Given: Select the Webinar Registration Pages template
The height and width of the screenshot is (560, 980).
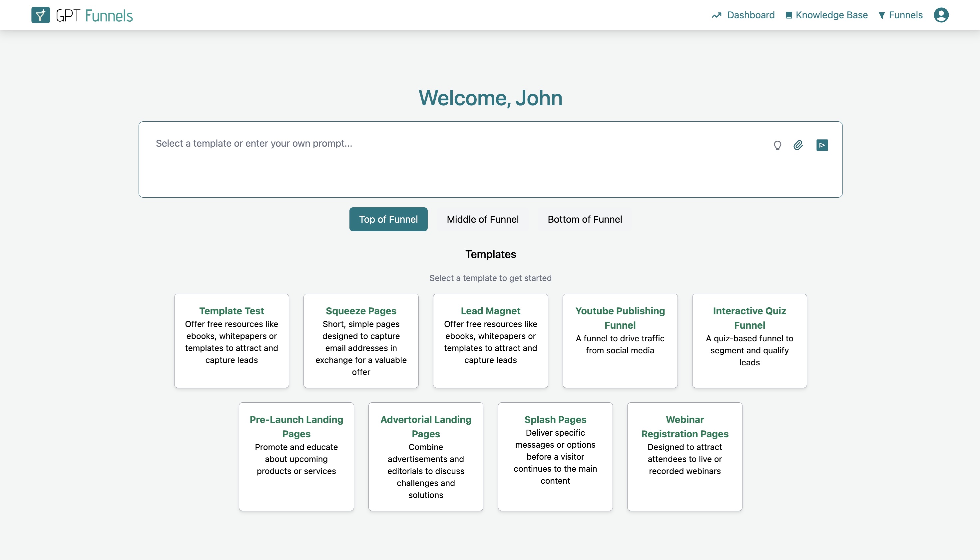Looking at the screenshot, I should click(685, 457).
